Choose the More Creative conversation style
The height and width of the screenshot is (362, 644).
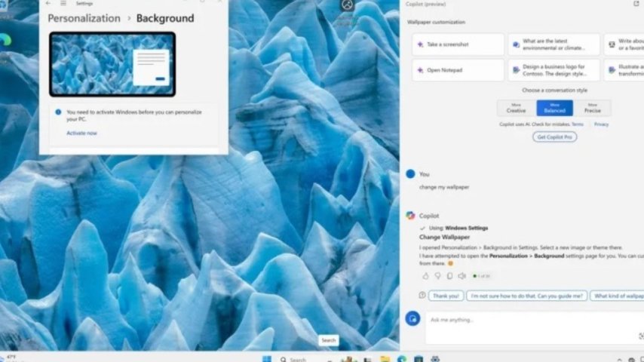click(516, 108)
